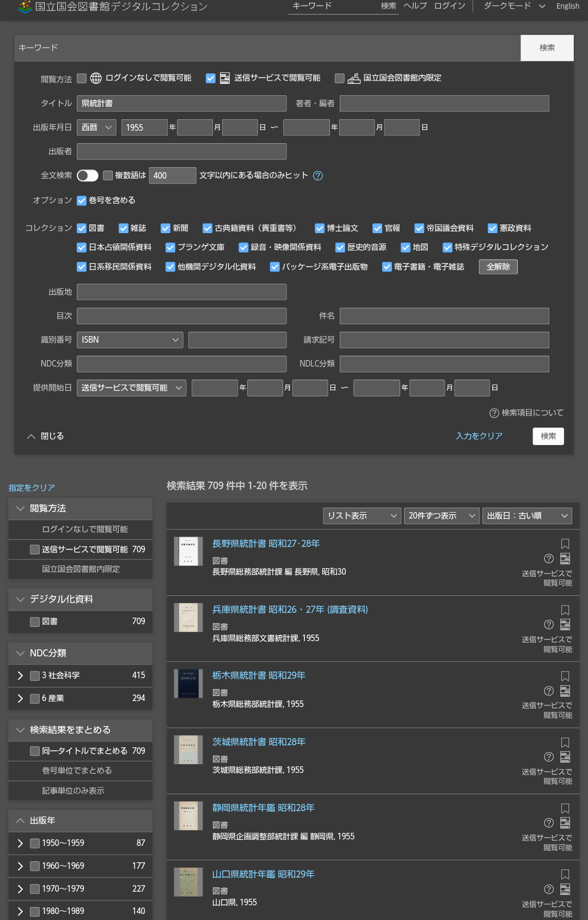The height and width of the screenshot is (920, 588).
Task: Click the National Diet Library logo icon
Action: pyautogui.click(x=25, y=7)
